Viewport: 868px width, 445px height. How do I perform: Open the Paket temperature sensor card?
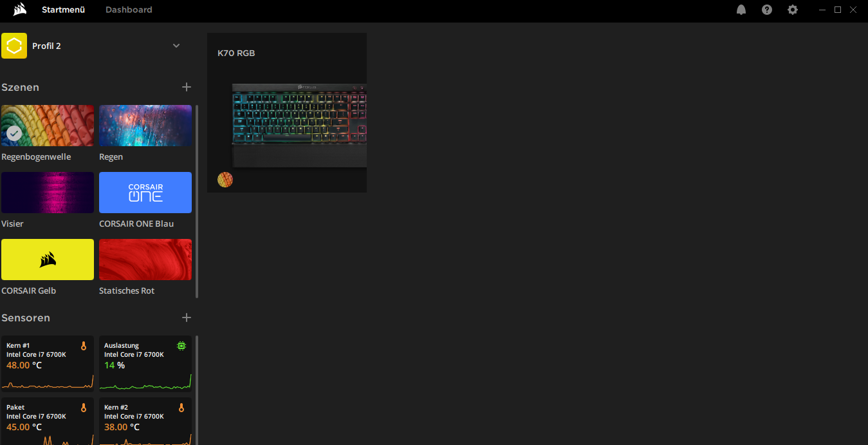click(x=48, y=421)
